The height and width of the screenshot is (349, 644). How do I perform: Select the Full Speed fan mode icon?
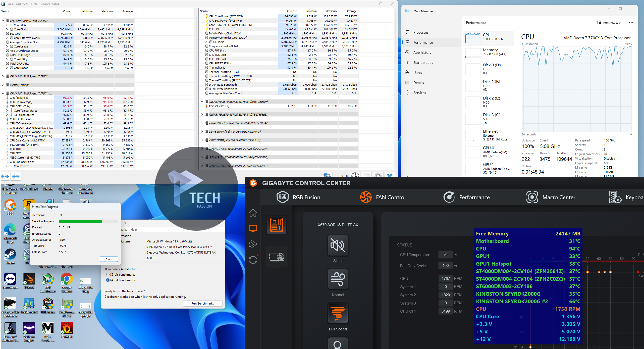(x=338, y=313)
